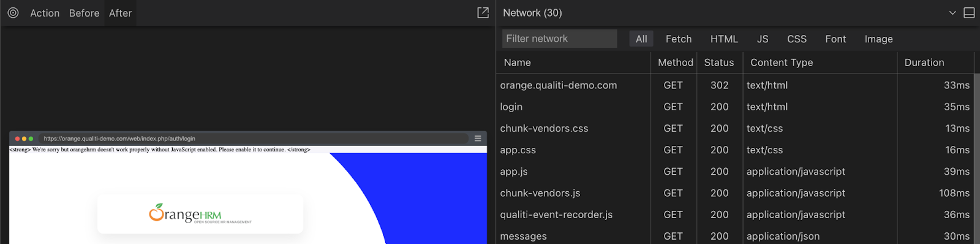Select the messages request row

[735, 236]
